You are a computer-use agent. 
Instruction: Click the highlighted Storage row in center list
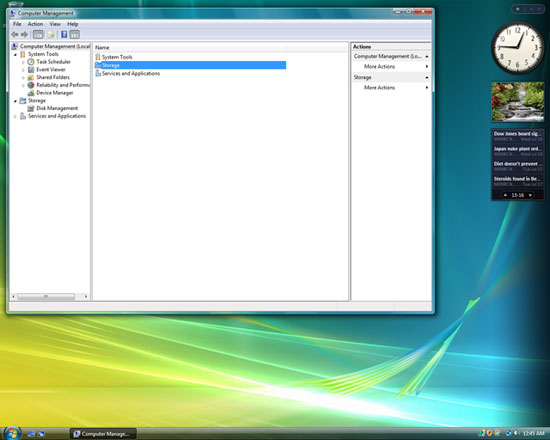coord(190,65)
